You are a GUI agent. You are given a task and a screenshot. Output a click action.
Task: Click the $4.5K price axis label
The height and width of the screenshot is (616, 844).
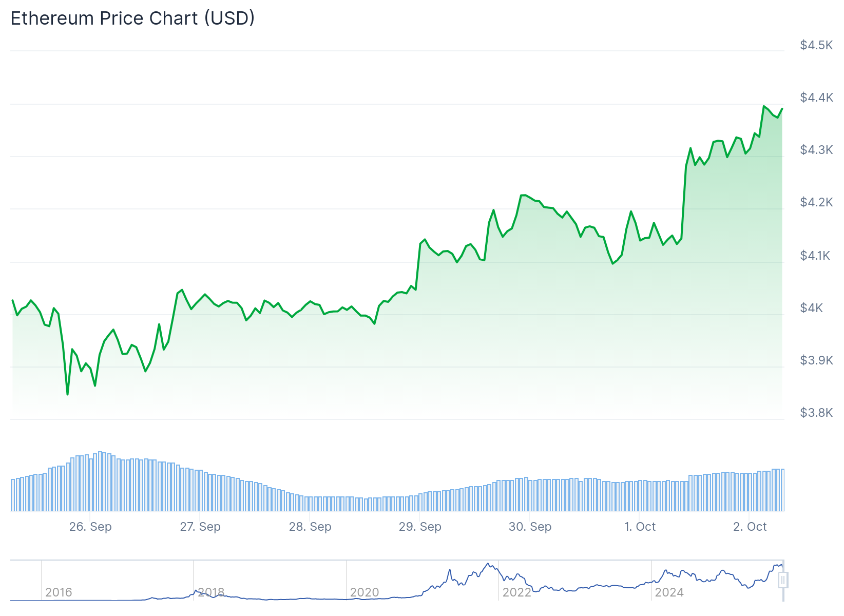tap(816, 45)
